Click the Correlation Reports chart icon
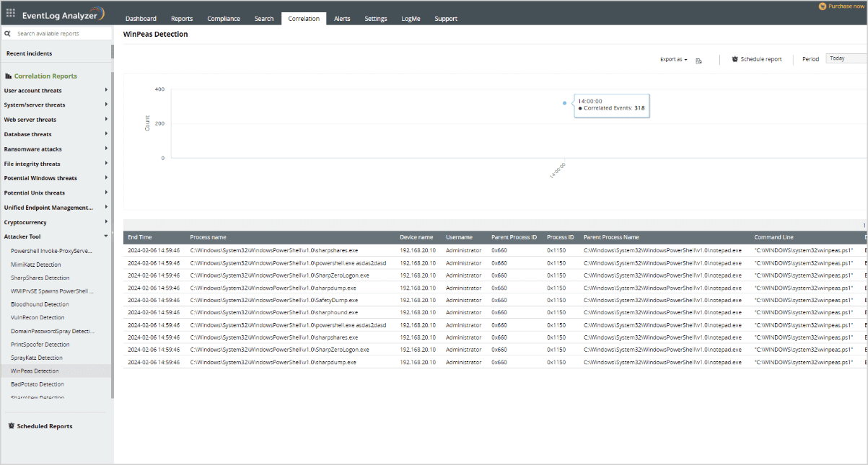 pyautogui.click(x=7, y=76)
